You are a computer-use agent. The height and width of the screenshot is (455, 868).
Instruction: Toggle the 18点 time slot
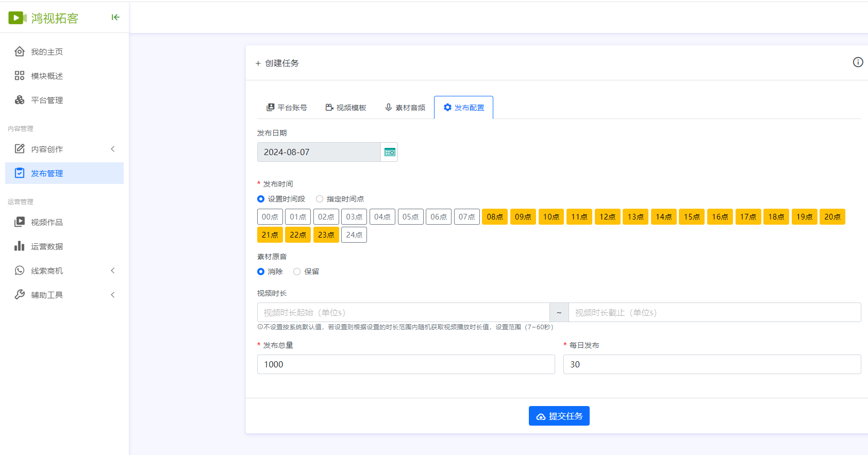776,217
